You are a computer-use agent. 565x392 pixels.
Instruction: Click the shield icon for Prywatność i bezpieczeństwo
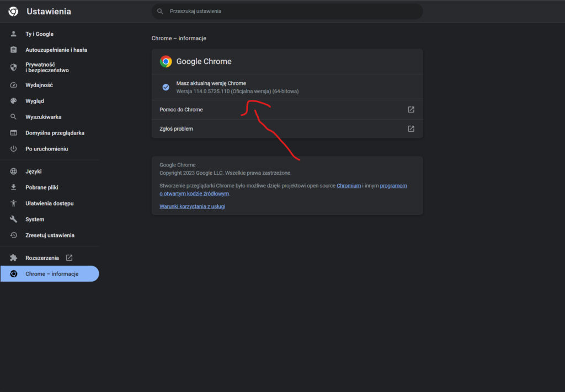tap(13, 67)
